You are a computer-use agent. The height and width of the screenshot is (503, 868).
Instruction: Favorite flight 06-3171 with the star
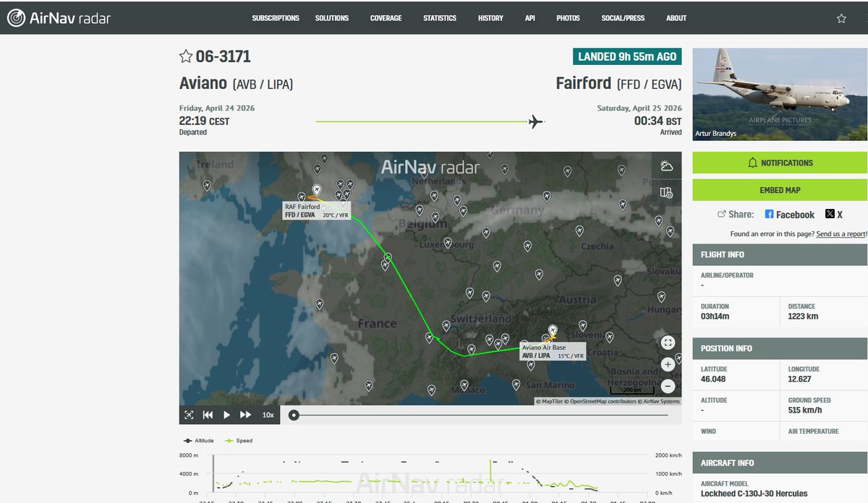pyautogui.click(x=186, y=56)
